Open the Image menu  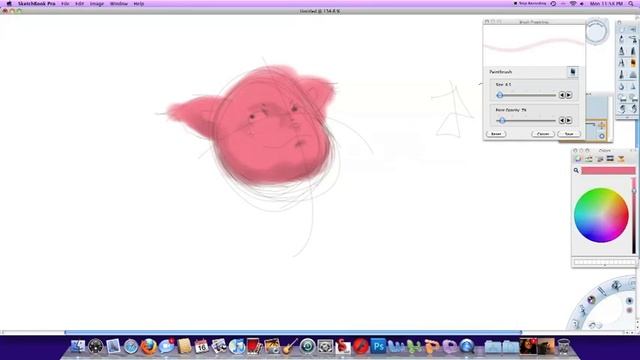point(97,4)
